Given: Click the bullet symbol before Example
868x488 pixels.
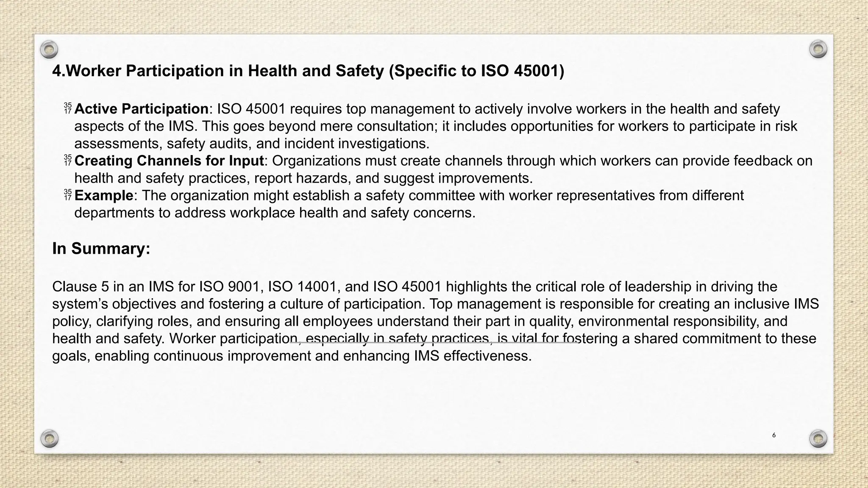Looking at the screenshot, I should pos(68,195).
